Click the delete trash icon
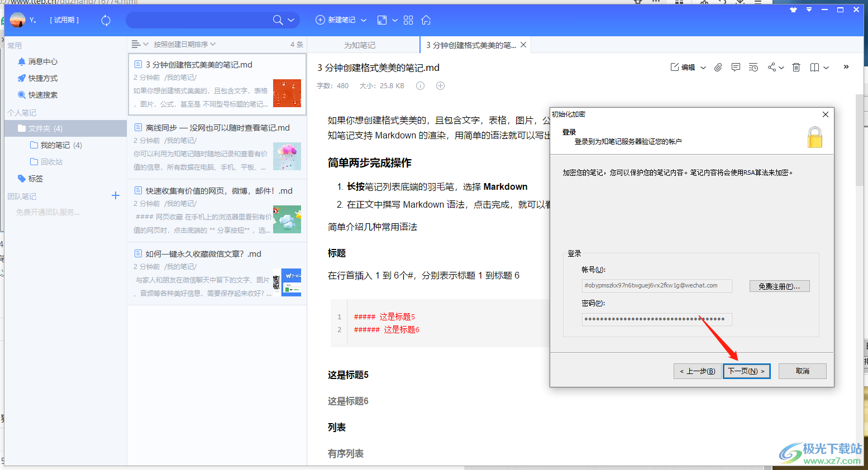Screen dimensions: 868x470 (x=797, y=67)
